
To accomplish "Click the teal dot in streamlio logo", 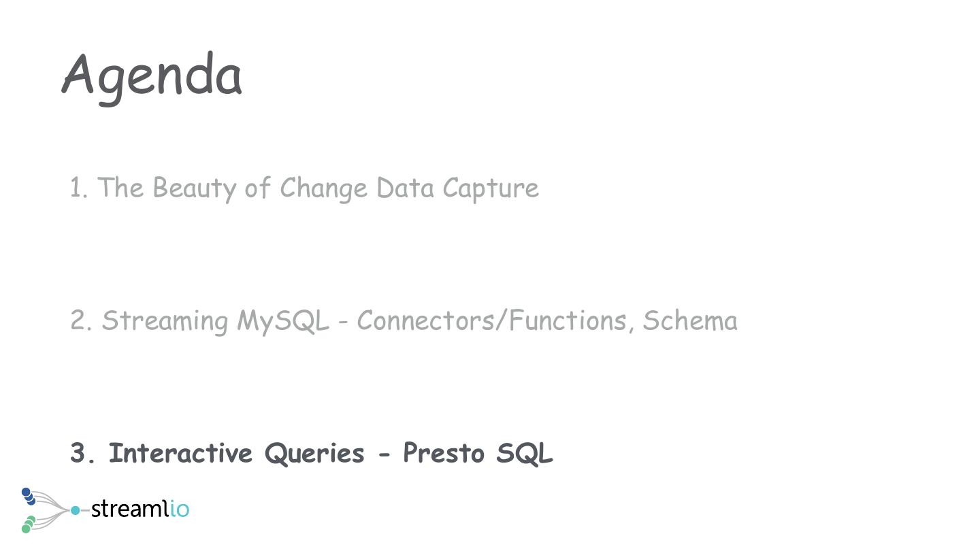I will (75, 510).
